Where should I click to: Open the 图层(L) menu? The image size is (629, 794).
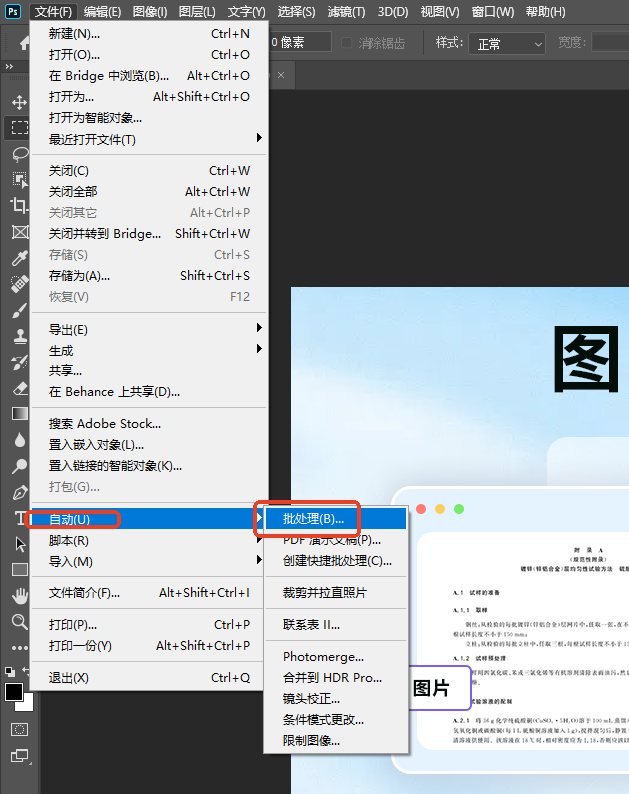point(197,11)
